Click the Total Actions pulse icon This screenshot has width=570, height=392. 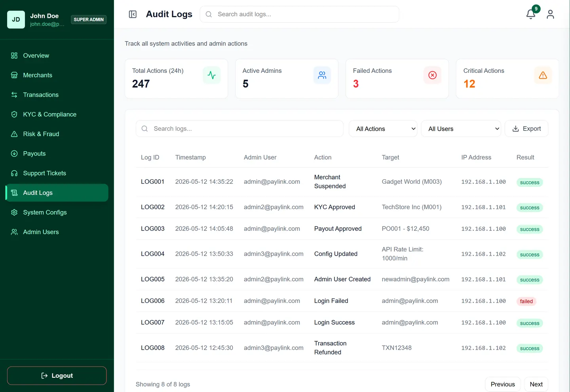tap(212, 75)
